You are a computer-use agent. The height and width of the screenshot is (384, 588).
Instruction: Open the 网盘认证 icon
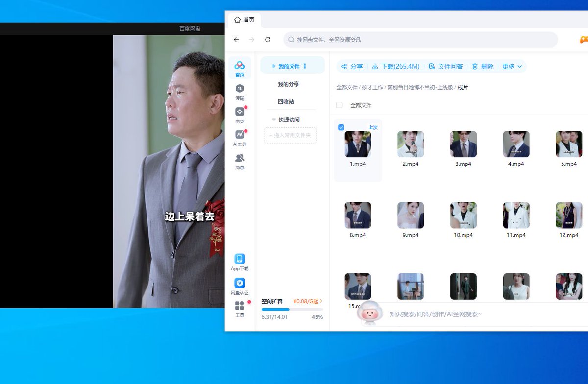240,286
